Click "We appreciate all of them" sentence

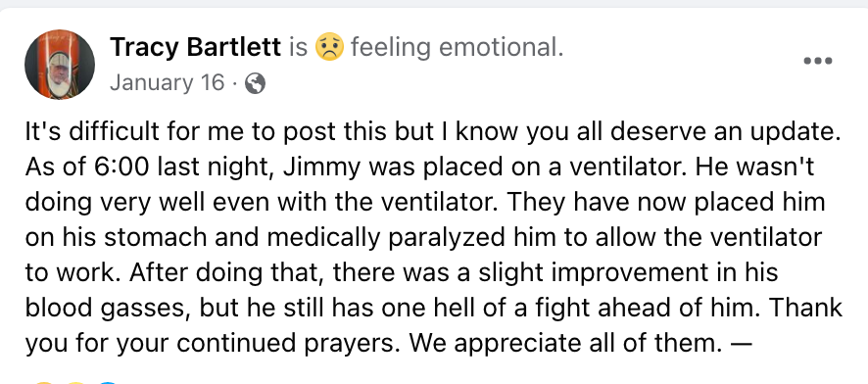(x=565, y=344)
